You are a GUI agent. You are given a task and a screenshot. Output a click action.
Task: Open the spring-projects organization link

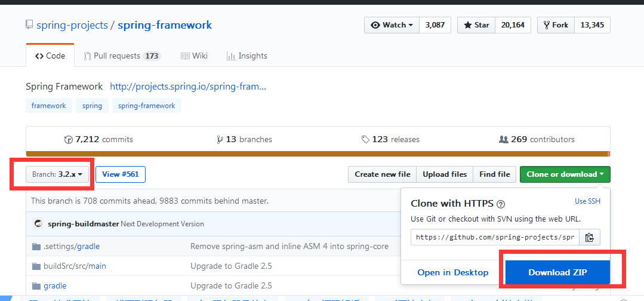[72, 25]
